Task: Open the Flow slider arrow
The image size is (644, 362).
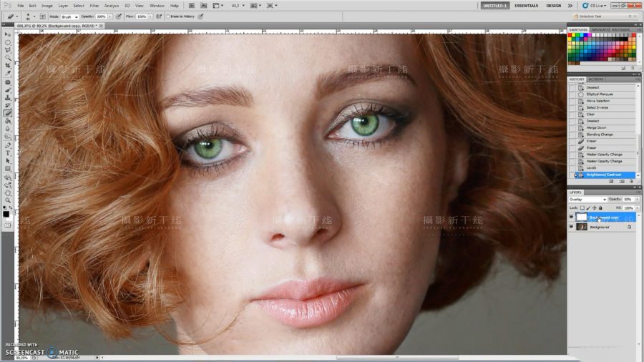Action: pos(150,17)
